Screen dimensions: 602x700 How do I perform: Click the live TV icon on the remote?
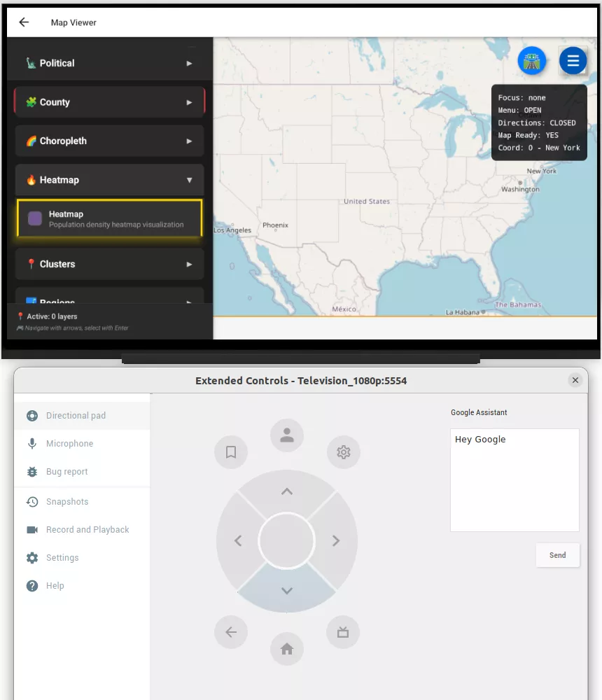(x=343, y=631)
